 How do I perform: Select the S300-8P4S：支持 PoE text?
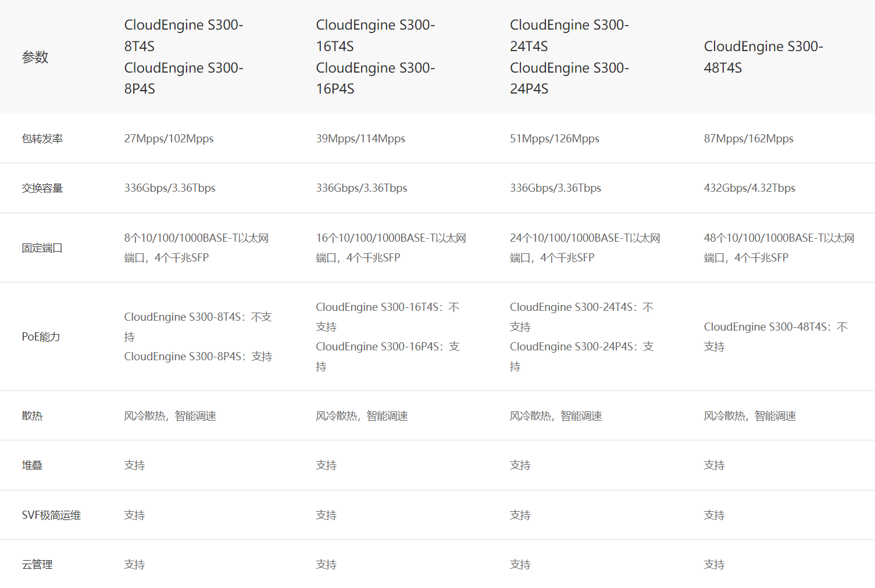tap(198, 357)
